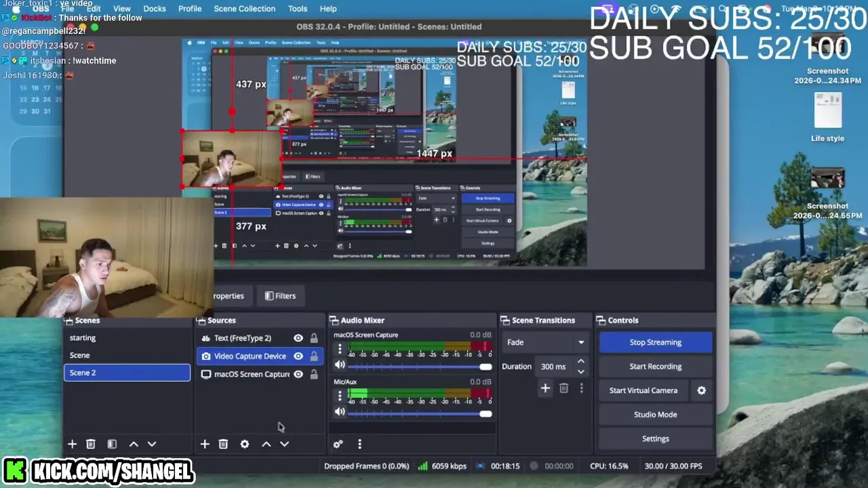This screenshot has width=868, height=488.
Task: Remove selected scene with trash icon
Action: point(90,444)
